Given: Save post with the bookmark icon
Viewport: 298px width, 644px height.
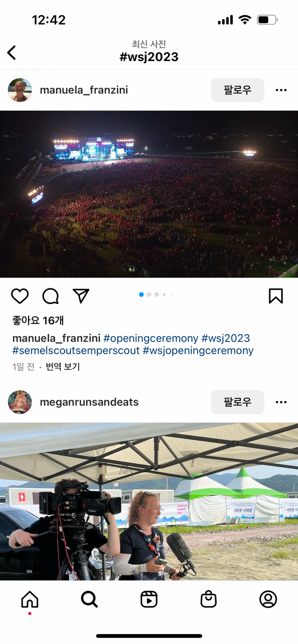Looking at the screenshot, I should (x=276, y=296).
